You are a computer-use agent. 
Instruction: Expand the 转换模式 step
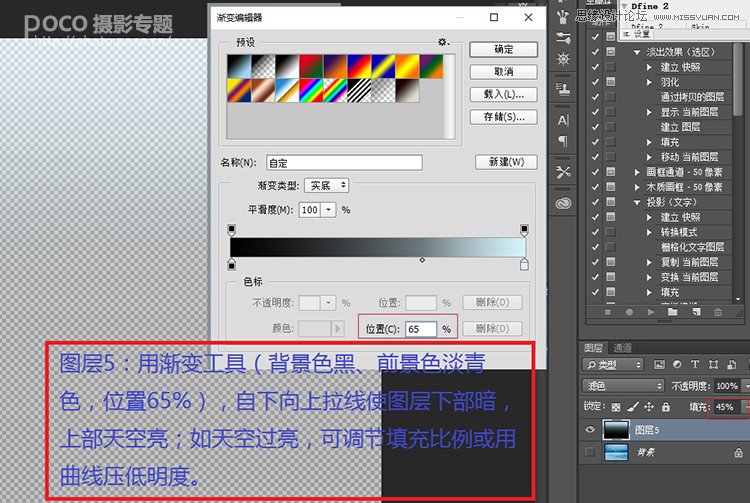click(x=649, y=232)
